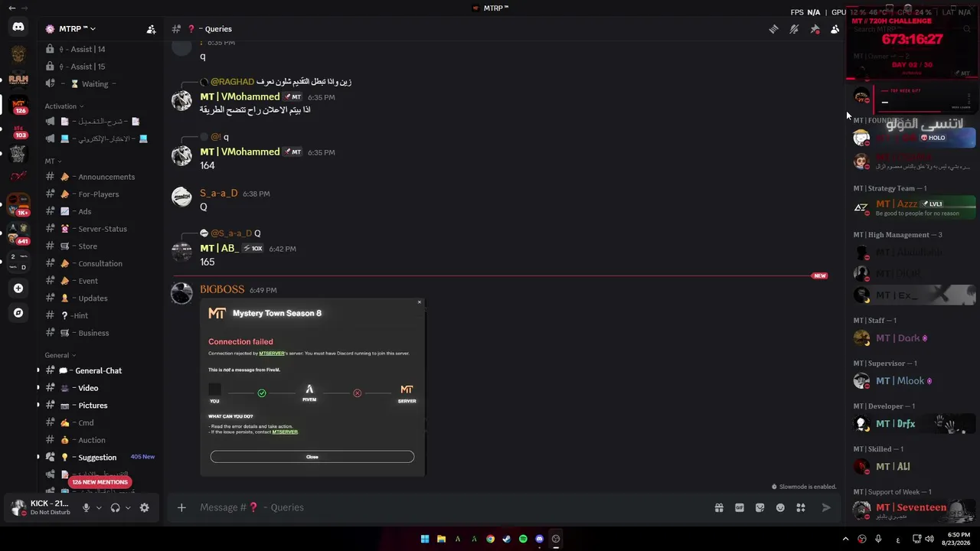Open the Consultation channel
Image resolution: width=980 pixels, height=551 pixels.
[x=100, y=263]
